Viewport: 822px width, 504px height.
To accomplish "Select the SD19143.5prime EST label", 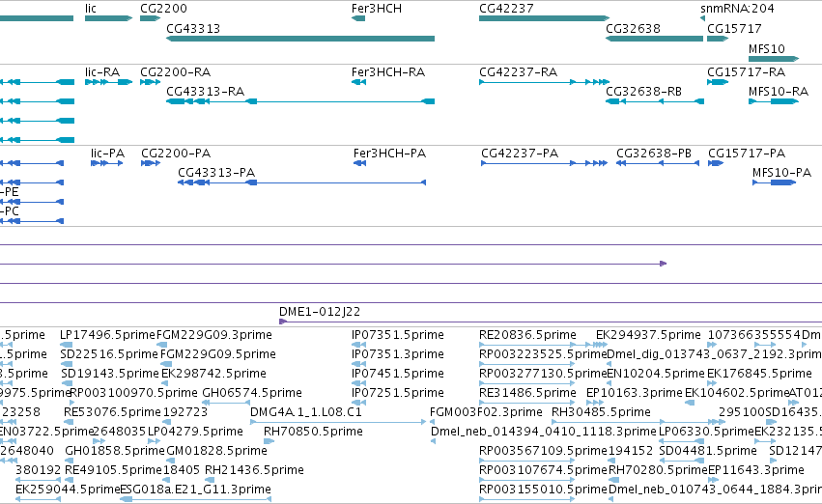I will click(x=109, y=374).
